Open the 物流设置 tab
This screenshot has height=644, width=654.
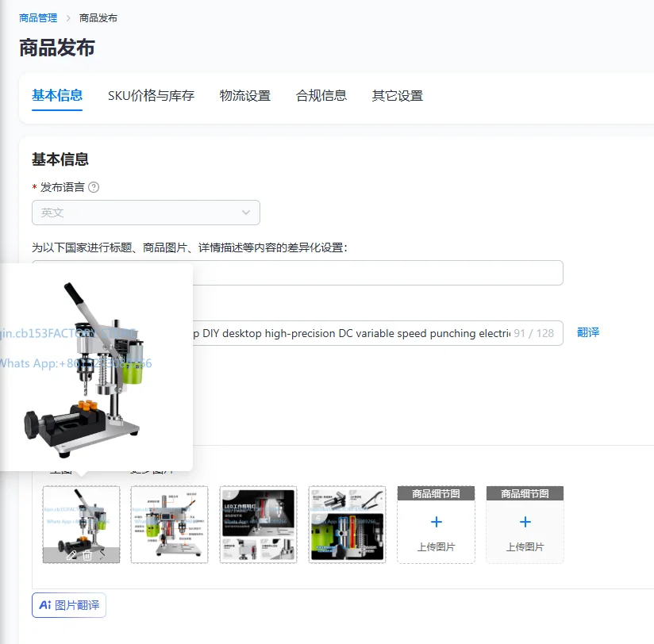pyautogui.click(x=245, y=95)
